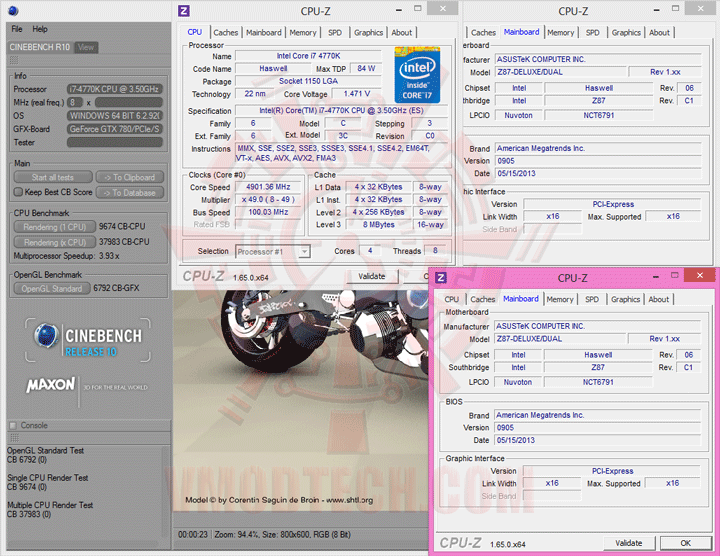Switch to the View tab in Cinebench
Image resolution: width=720 pixels, height=556 pixels.
(x=86, y=47)
